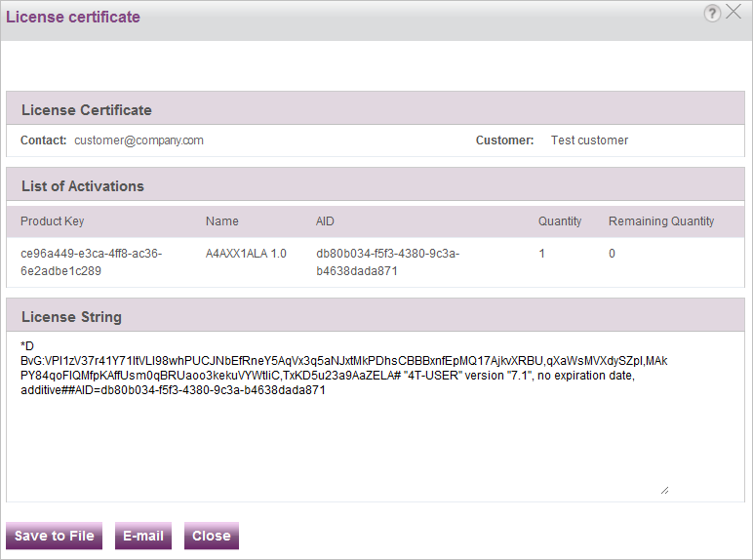Click the Close button at bottom
This screenshot has height=560, width=753.
(212, 536)
